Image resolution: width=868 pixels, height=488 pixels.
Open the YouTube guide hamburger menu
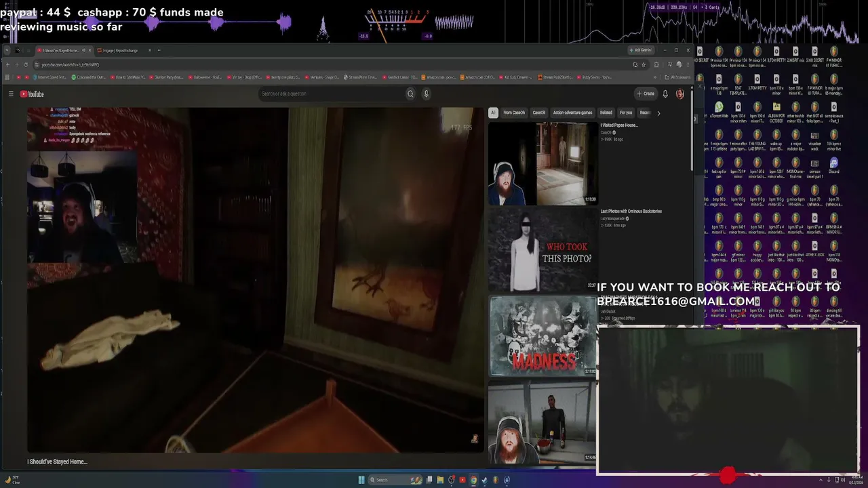click(11, 94)
